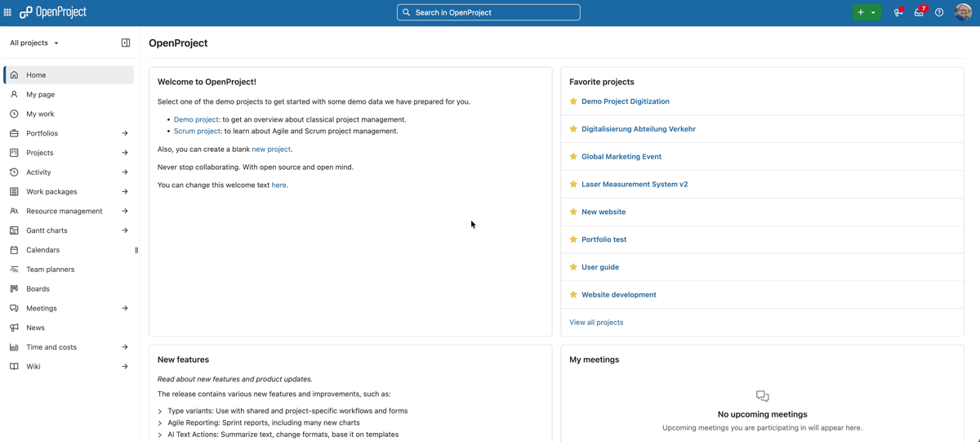Open Laser Measurement System v2 project
The width and height of the screenshot is (980, 442).
635,185
